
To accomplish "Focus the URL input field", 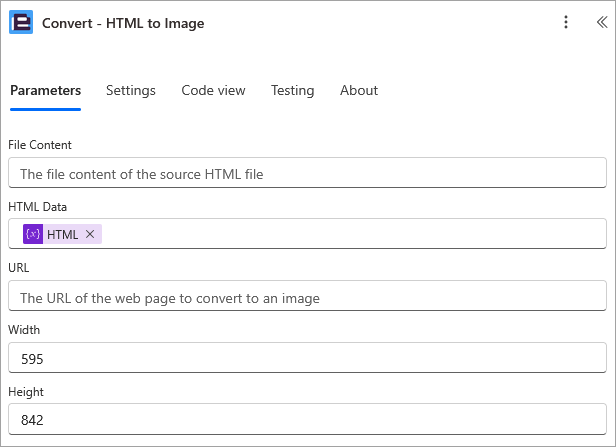I will coord(307,295).
